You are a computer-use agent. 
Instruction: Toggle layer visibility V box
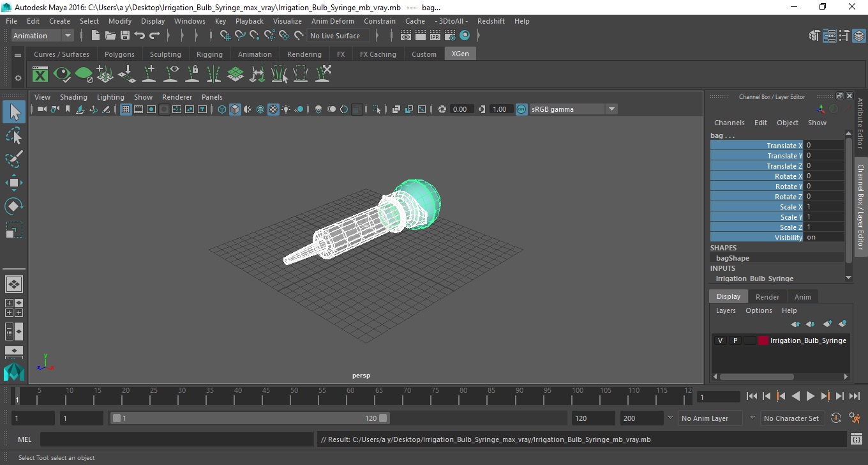pyautogui.click(x=721, y=340)
